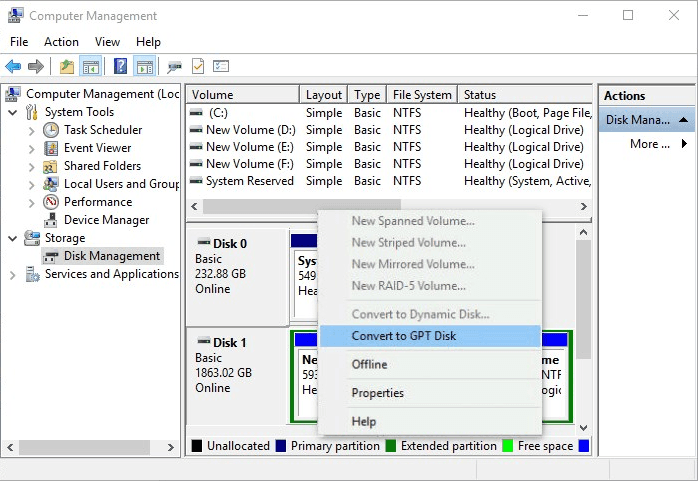Click the File System column header
The width and height of the screenshot is (700, 481).
coord(422,95)
